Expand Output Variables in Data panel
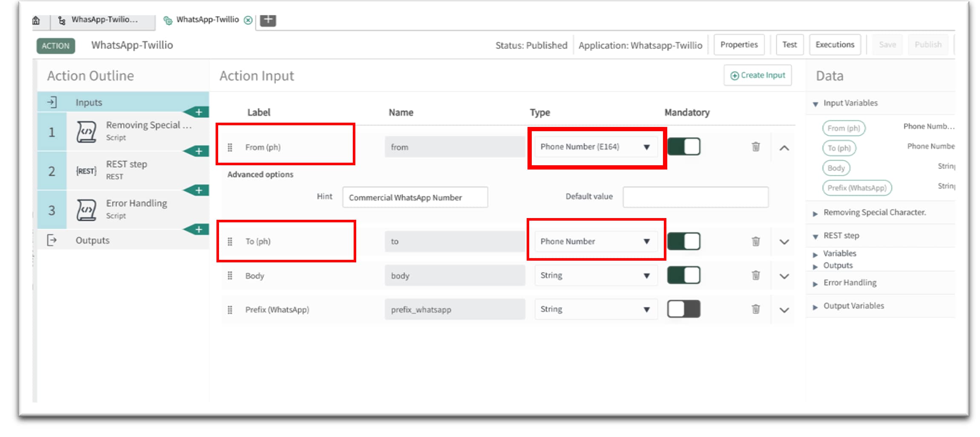 click(815, 307)
